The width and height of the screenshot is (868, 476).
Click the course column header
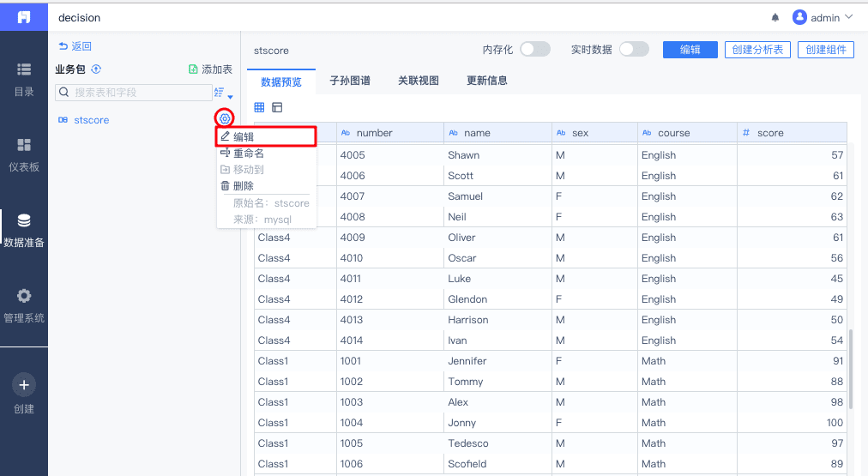tap(687, 133)
